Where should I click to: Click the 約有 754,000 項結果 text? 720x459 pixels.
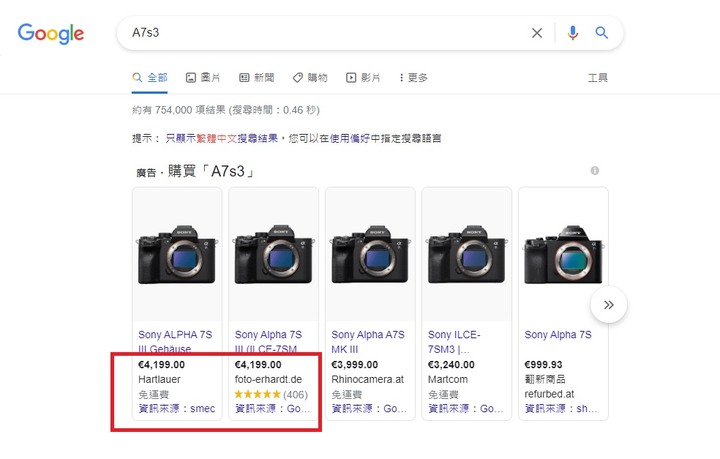(x=179, y=110)
